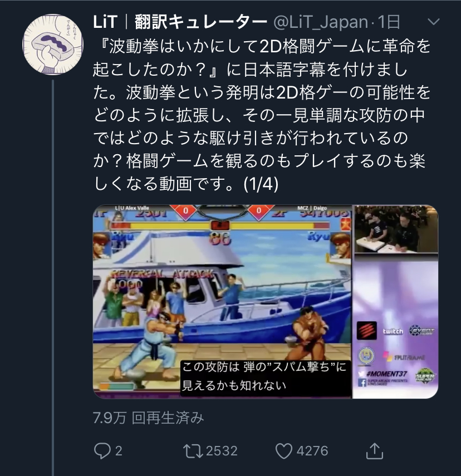Open the 4276 likes count
Screen dimensions: 461x476
coord(312,451)
